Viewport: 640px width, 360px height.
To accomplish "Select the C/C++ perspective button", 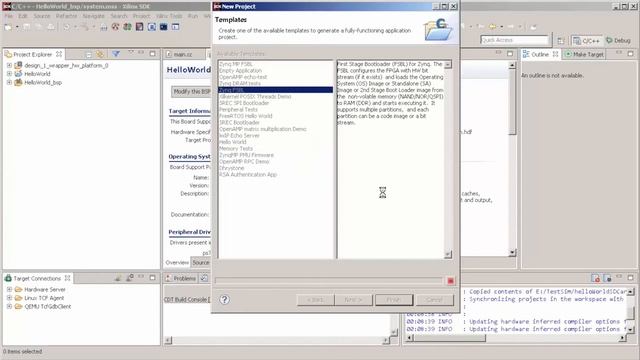I will coord(587,40).
